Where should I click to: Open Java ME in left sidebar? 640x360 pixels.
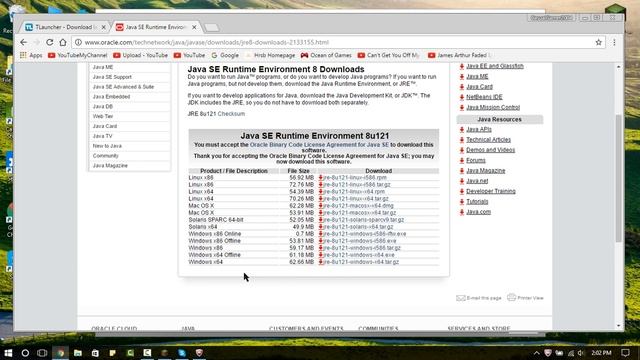103,67
